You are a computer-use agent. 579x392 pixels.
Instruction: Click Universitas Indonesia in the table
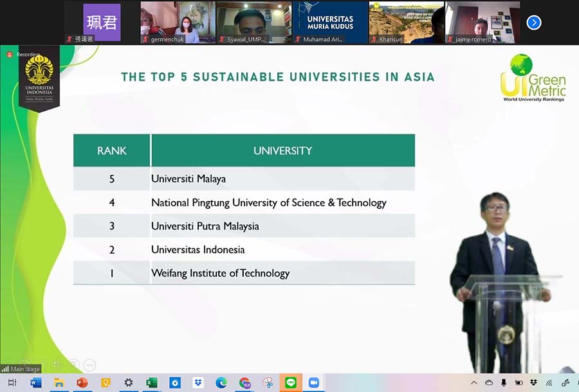198,249
